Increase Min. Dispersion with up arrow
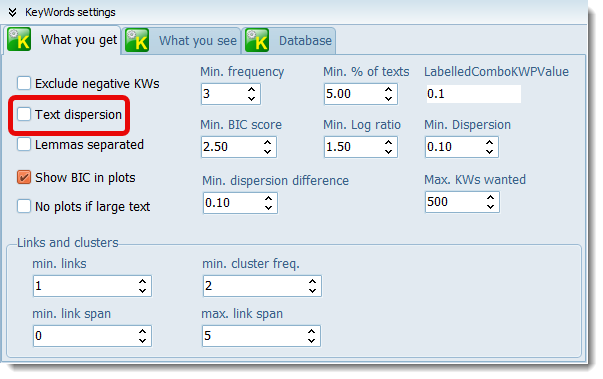Viewport: 603px width, 379px height. click(x=489, y=142)
